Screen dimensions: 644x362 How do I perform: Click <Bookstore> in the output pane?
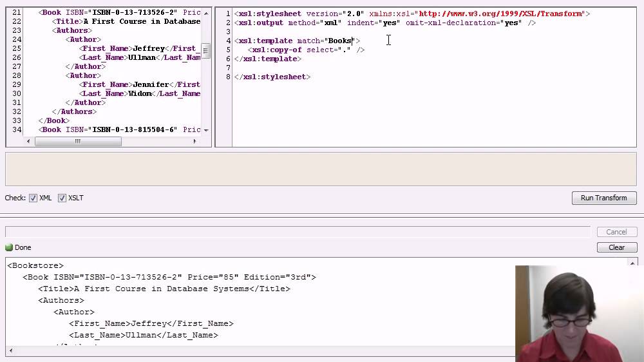(35, 265)
